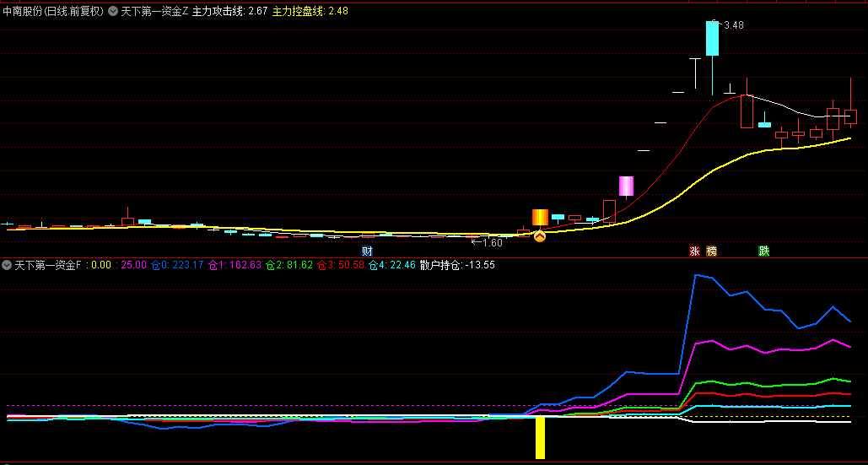Screen dimensions: 868x465
Task: Click the orange up-arrow signal marker
Action: [x=540, y=236]
